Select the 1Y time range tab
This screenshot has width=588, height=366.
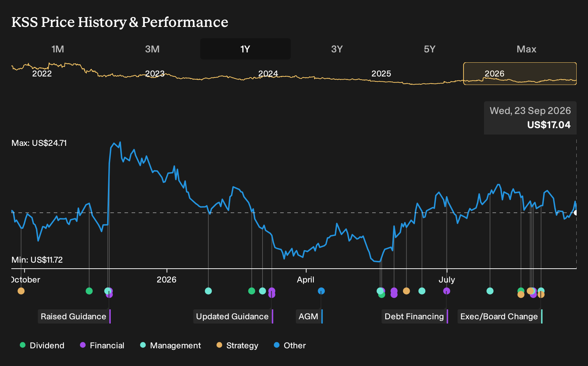[246, 49]
